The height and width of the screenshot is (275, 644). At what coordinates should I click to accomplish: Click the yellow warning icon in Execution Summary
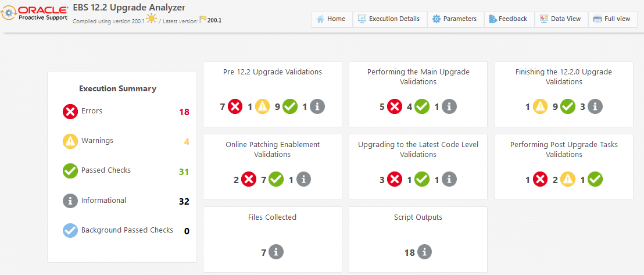click(x=70, y=141)
